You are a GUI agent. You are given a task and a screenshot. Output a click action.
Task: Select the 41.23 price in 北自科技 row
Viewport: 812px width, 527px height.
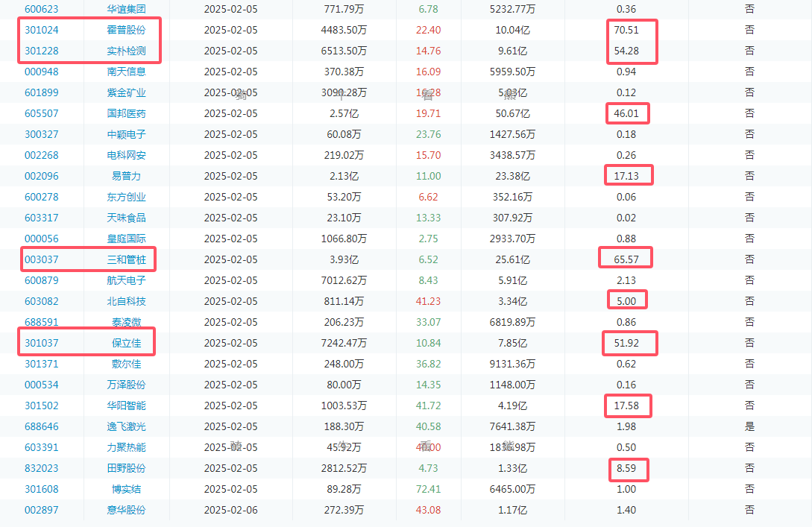click(428, 301)
